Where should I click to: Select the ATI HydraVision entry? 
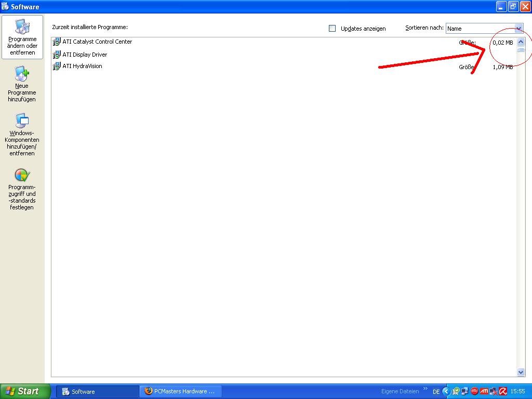[x=283, y=66]
